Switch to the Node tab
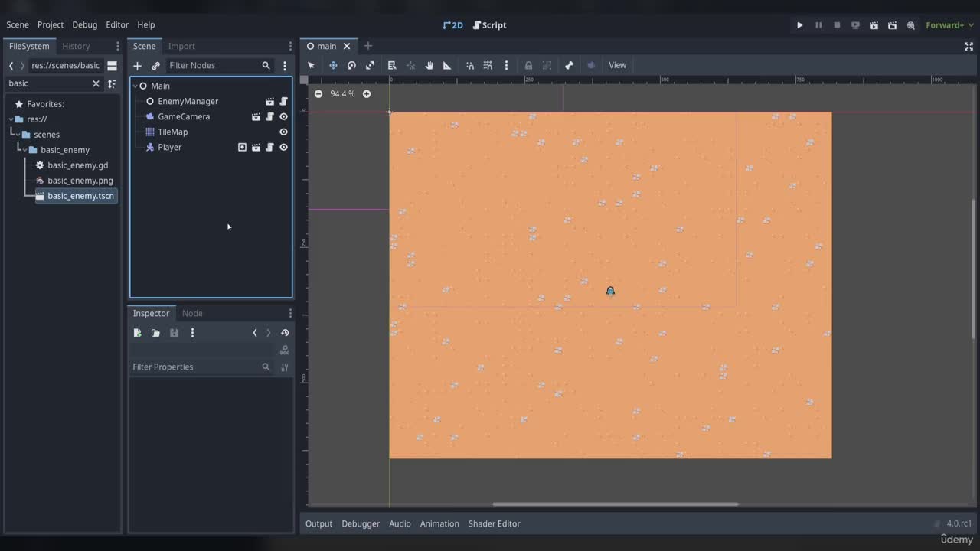 192,313
